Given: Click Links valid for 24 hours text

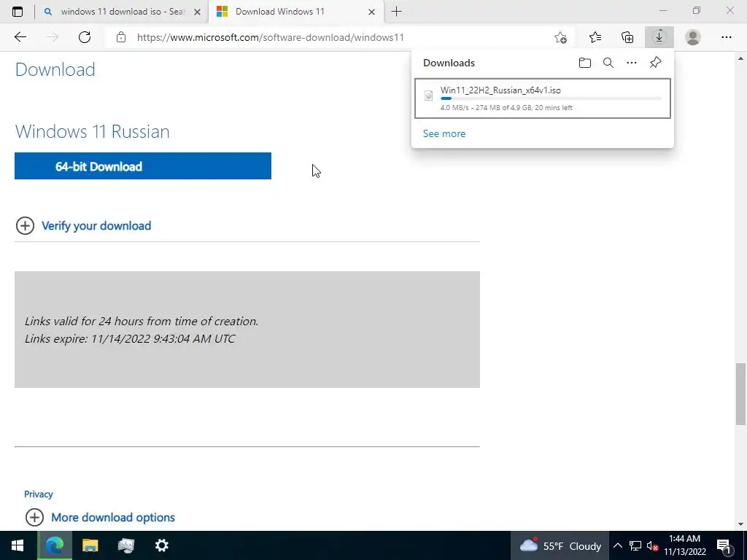Looking at the screenshot, I should pos(142,321).
